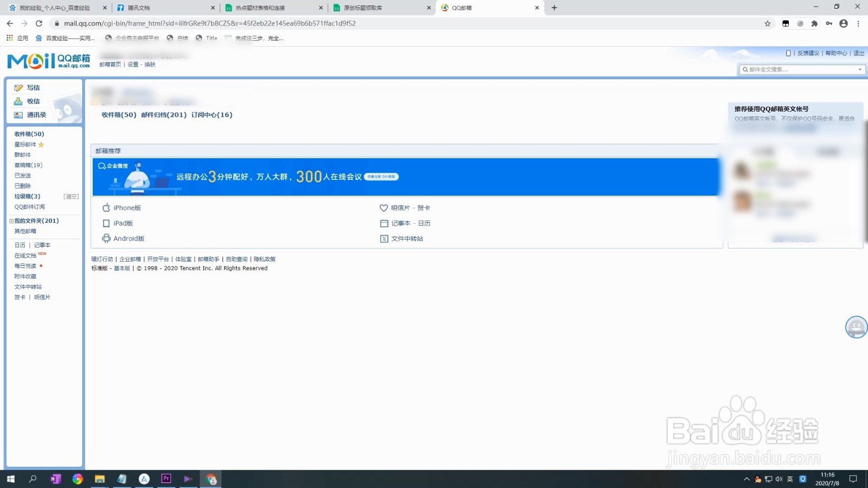The image size is (868, 488).
Task: Open the File Explorer taskbar icon
Action: point(100,479)
